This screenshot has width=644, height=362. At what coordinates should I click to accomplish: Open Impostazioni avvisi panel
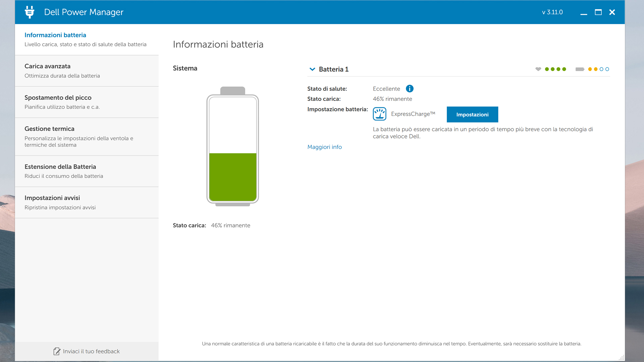[52, 198]
